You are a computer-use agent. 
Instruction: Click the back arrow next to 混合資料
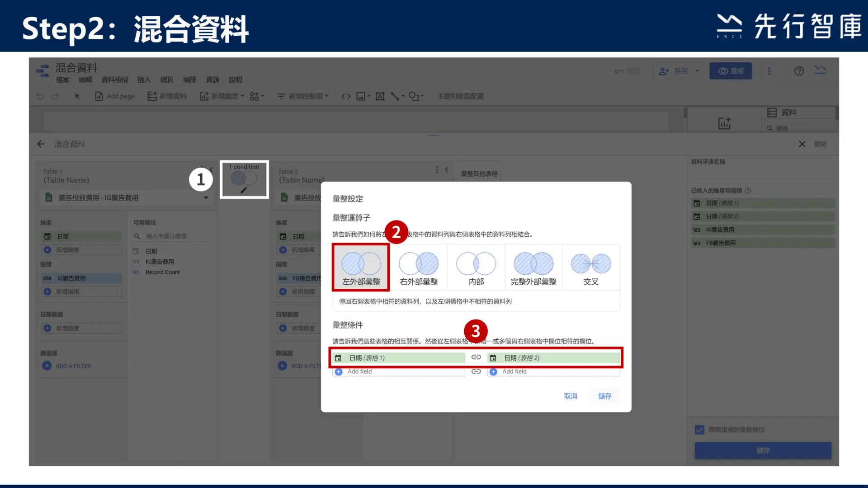[x=41, y=144]
